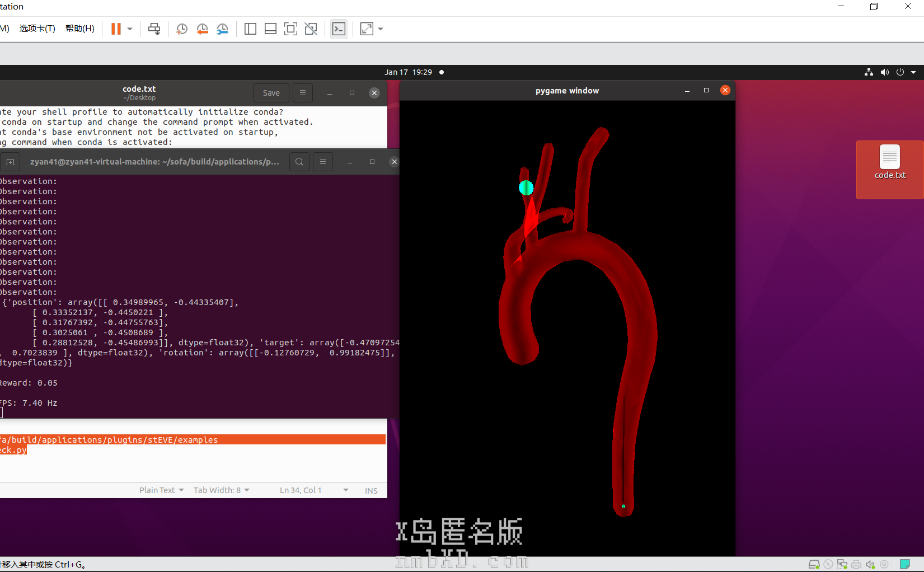Toggle the console view button
Screen dimensions: 924x572
(339, 29)
